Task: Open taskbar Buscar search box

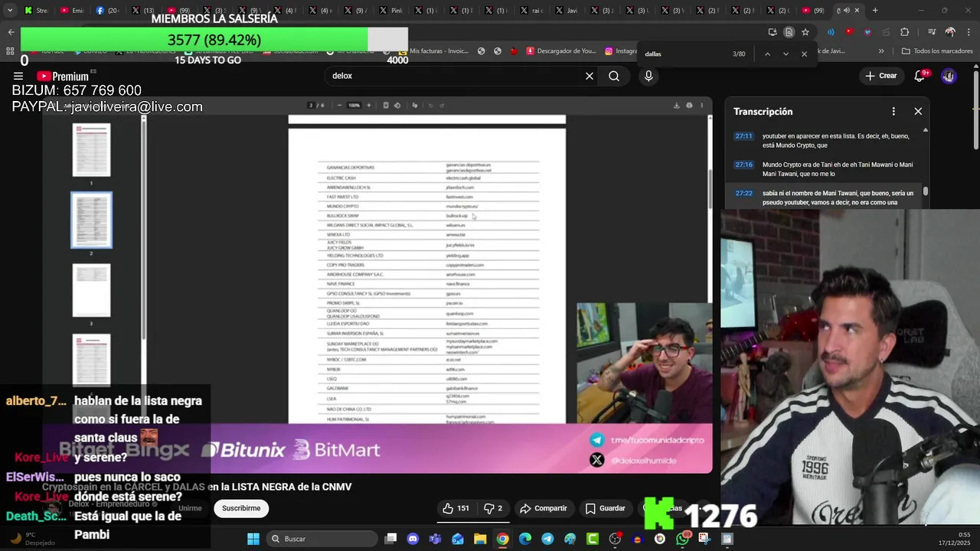Action: point(321,539)
